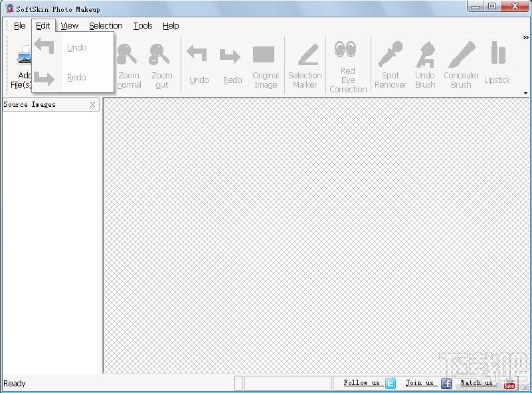
Task: Open the Tools menu
Action: tap(143, 26)
